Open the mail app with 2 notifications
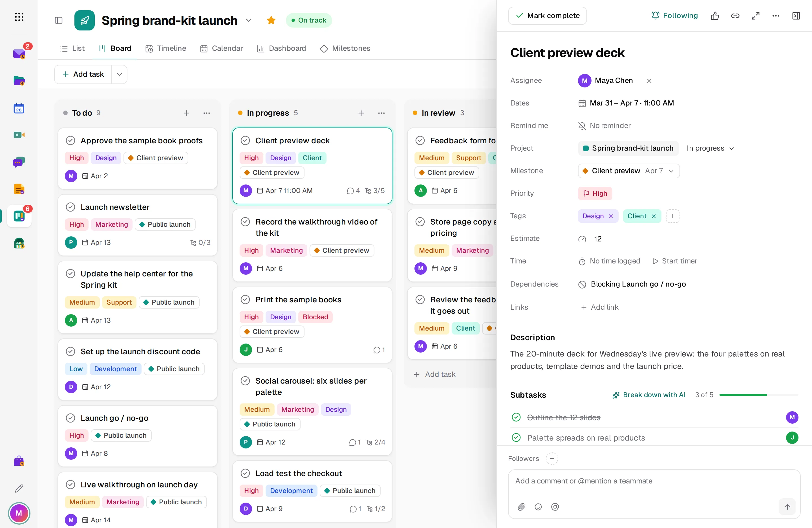The image size is (812, 528). (19, 54)
